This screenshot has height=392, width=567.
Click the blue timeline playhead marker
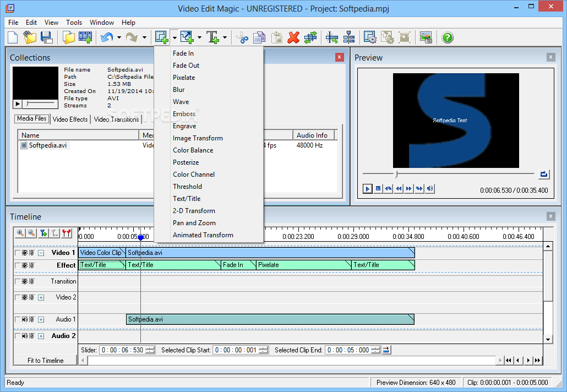pos(141,238)
